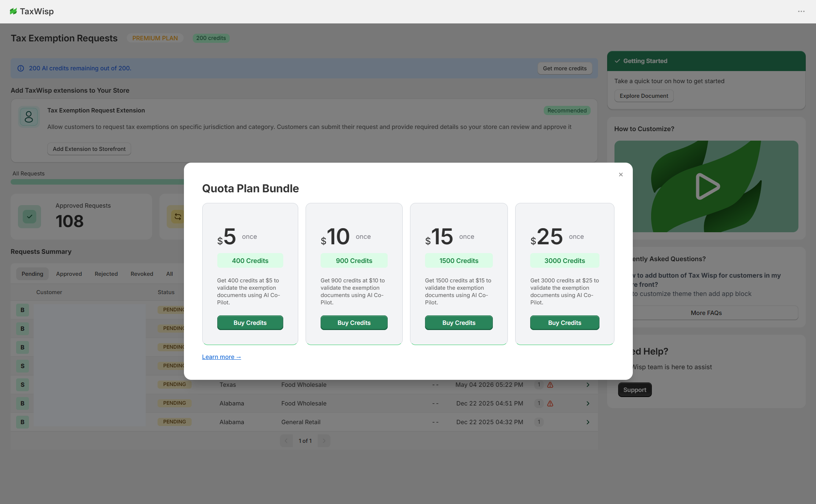816x504 pixels.
Task: Click the 3000 Credits badge
Action: pos(565,261)
